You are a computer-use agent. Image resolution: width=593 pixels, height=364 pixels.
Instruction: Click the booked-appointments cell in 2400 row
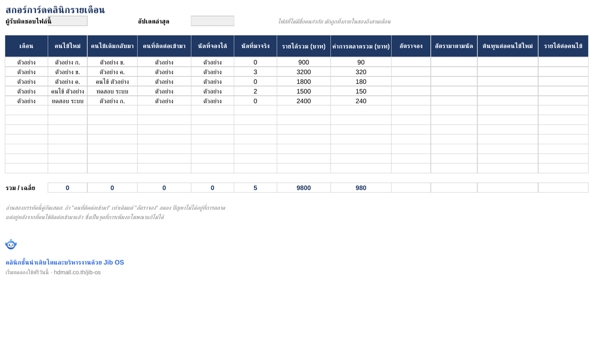(x=212, y=101)
